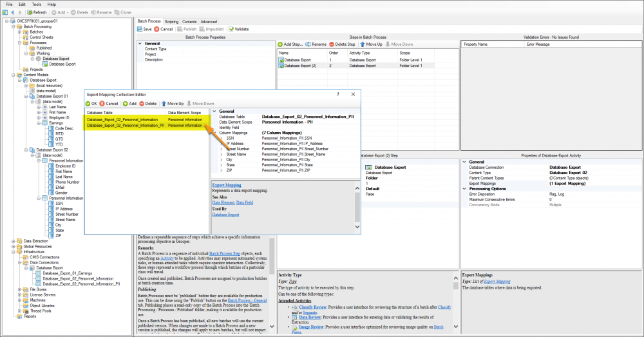Click Move Up arrow in mapping editor
The height and width of the screenshot is (337, 644).
pos(164,103)
